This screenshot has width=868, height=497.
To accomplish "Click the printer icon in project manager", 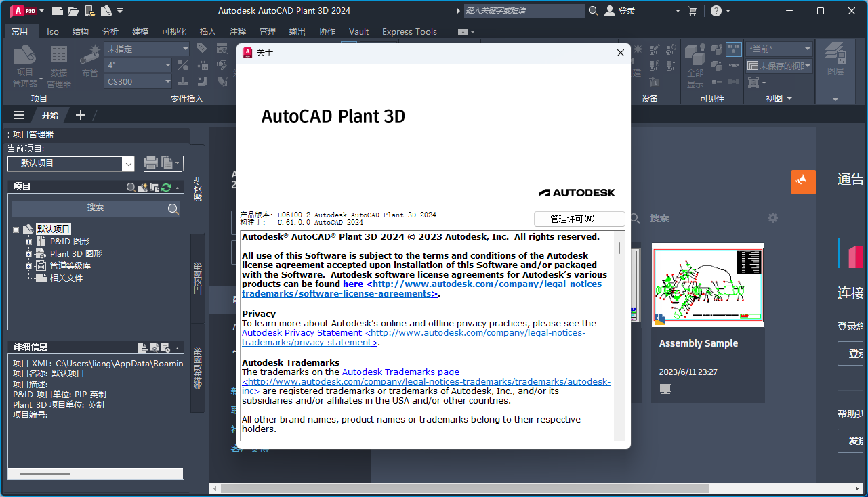I will click(x=150, y=163).
